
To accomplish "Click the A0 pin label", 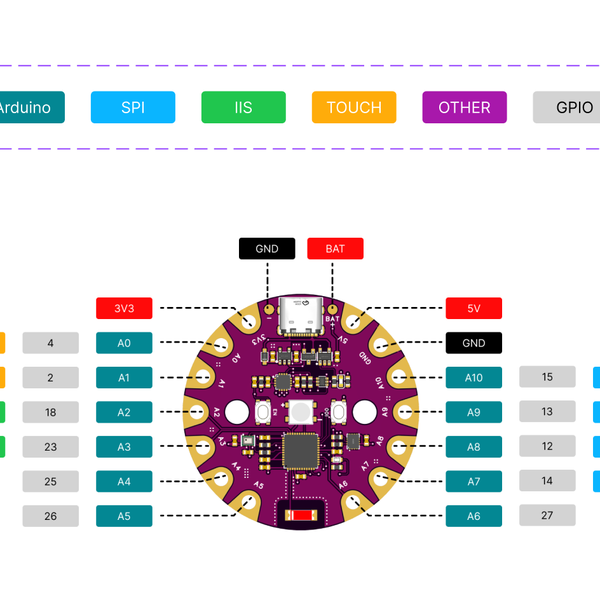I will coord(124,343).
